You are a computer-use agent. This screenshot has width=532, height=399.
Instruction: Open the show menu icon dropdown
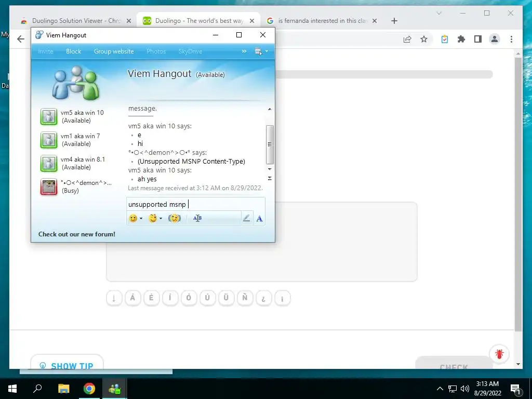tap(261, 51)
